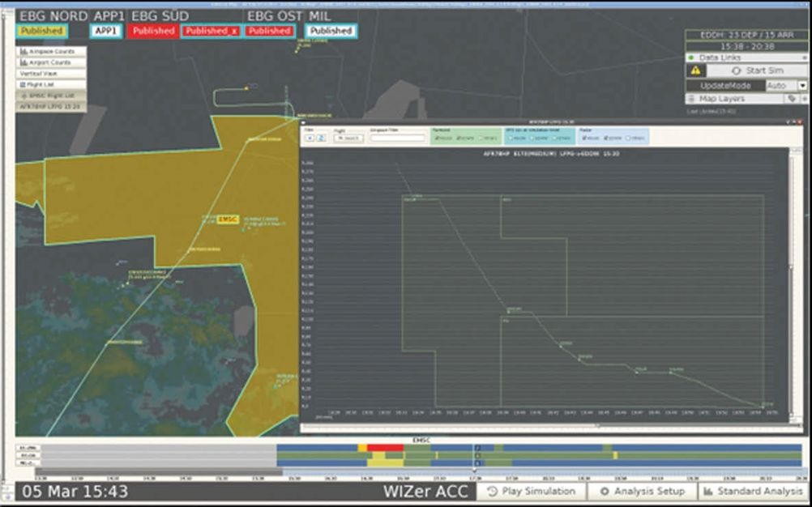This screenshot has height=507, width=812.
Task: Click the Play Simulation clock icon
Action: coord(493,491)
